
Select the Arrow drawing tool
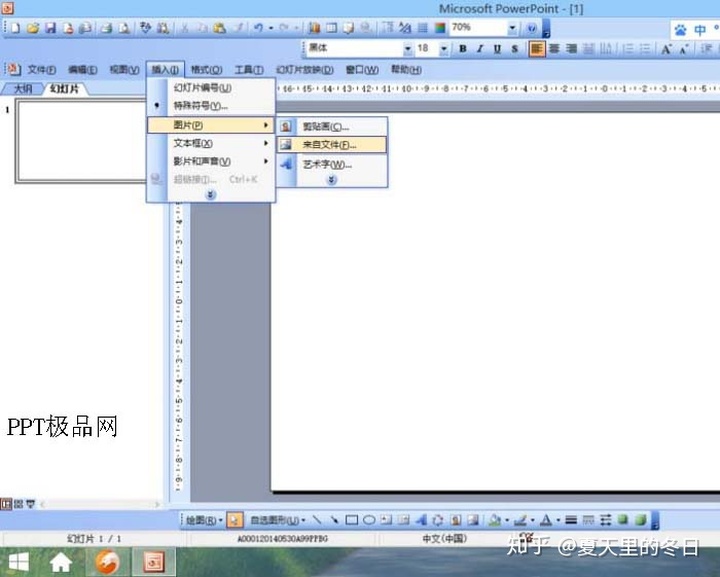(x=334, y=520)
